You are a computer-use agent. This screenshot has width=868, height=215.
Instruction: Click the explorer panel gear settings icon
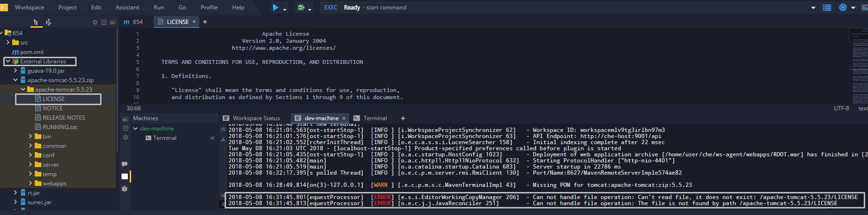[x=95, y=22]
